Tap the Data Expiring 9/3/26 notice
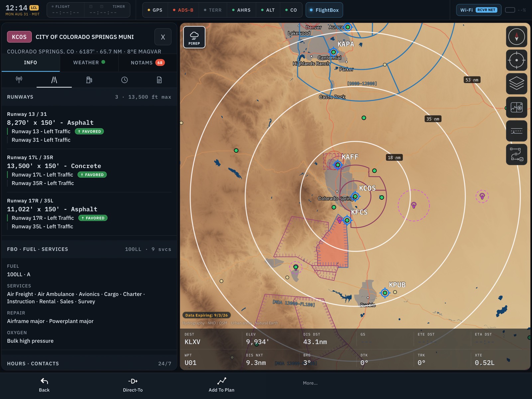The width and height of the screenshot is (532, 399). 206,315
